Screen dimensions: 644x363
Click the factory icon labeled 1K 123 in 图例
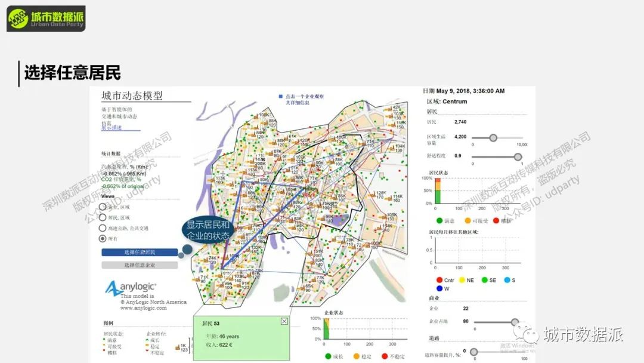click(178, 348)
